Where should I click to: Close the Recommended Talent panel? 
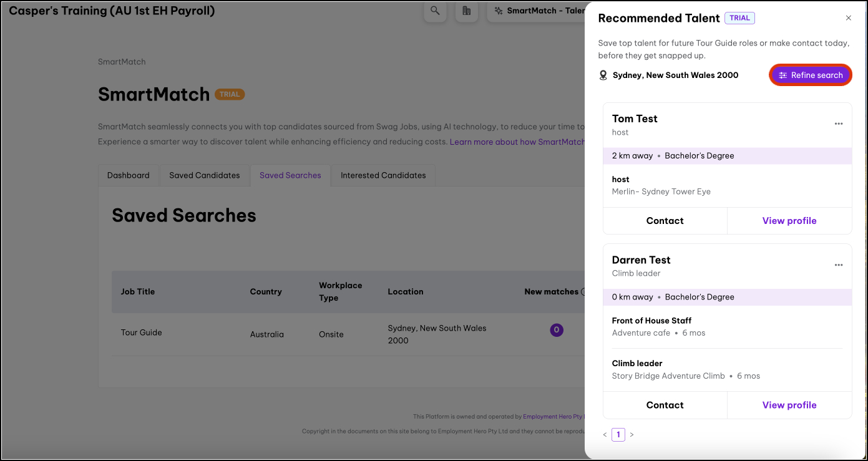848,18
